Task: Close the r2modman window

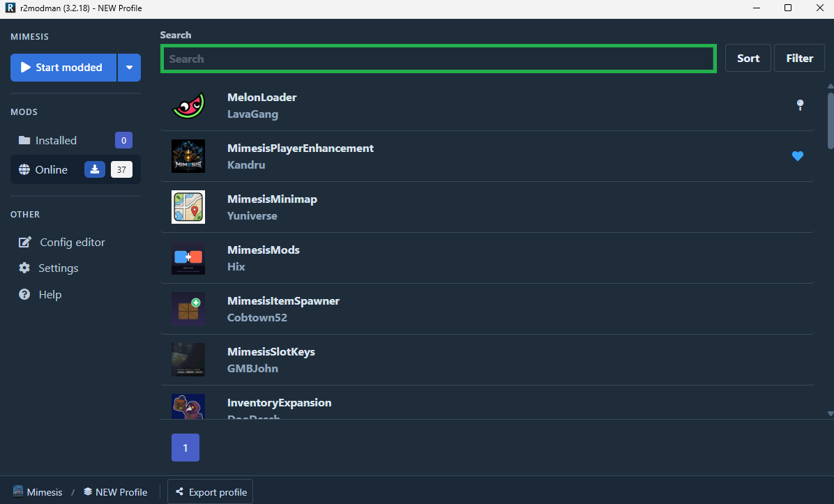Action: pos(819,8)
